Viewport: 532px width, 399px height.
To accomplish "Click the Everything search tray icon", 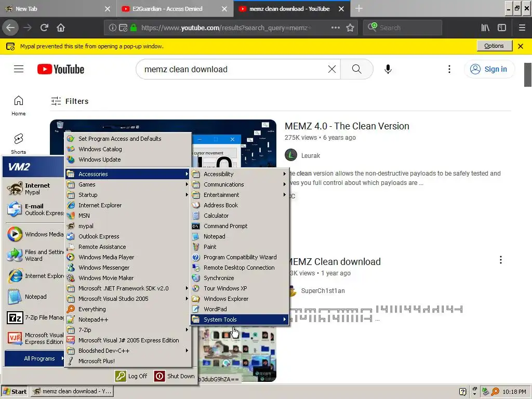I will pyautogui.click(x=495, y=392).
